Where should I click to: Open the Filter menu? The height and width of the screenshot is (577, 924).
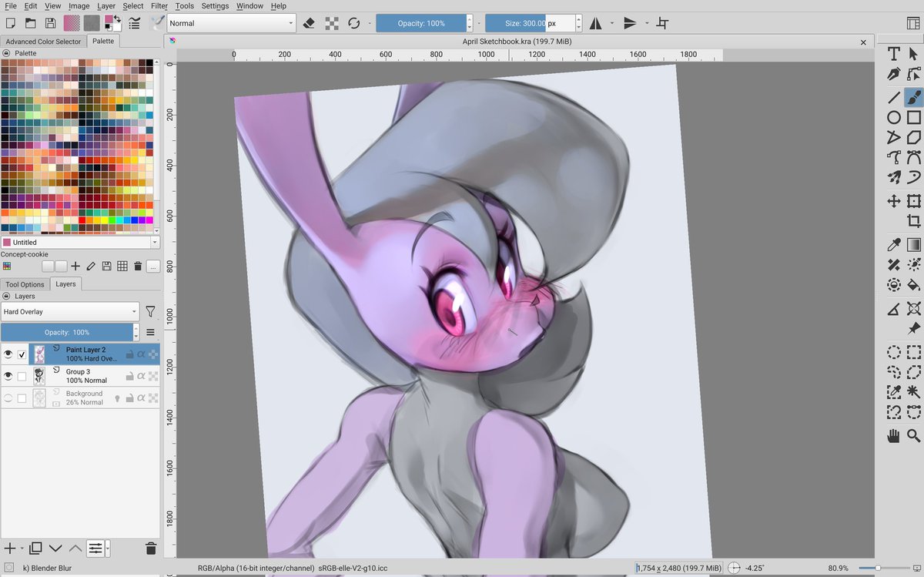click(159, 5)
